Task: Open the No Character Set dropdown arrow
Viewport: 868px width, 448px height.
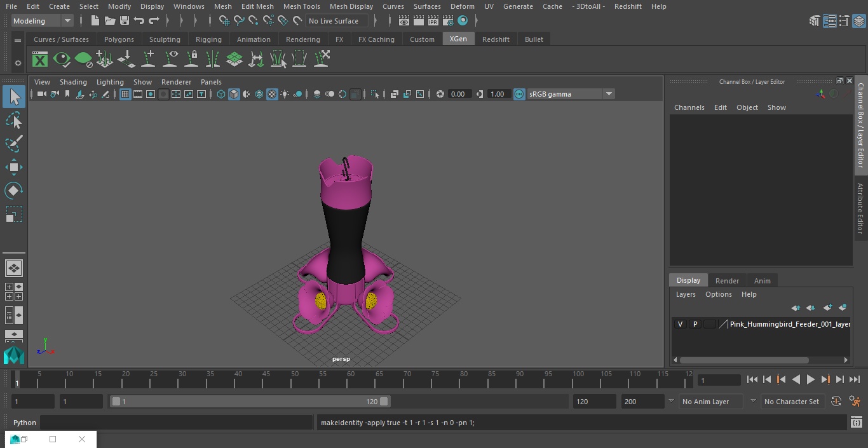Action: point(753,401)
